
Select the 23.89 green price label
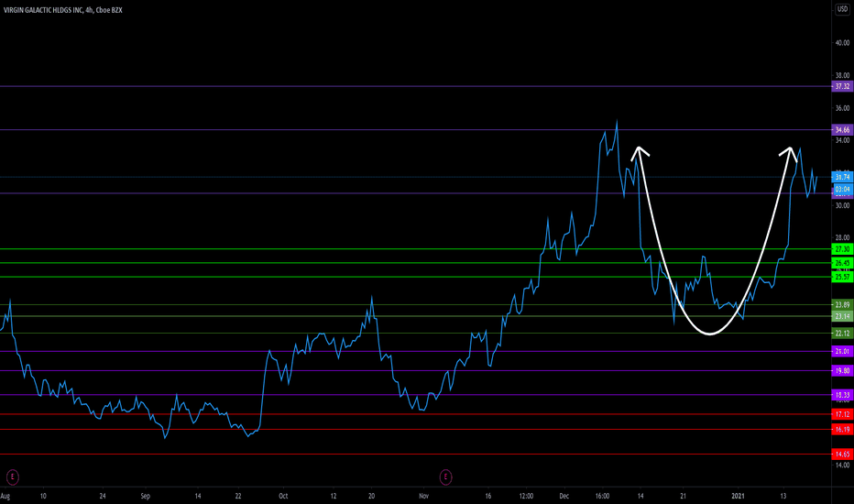(x=842, y=304)
